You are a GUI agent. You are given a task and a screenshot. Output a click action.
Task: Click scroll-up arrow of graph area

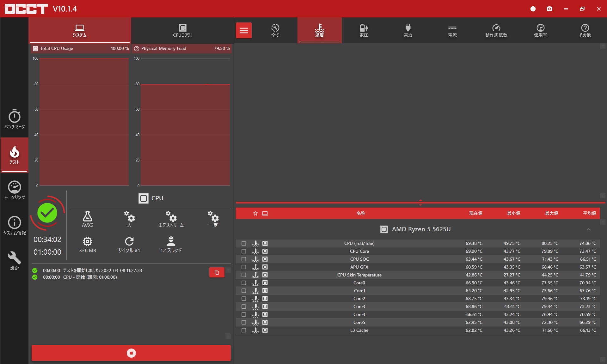coord(603,46)
